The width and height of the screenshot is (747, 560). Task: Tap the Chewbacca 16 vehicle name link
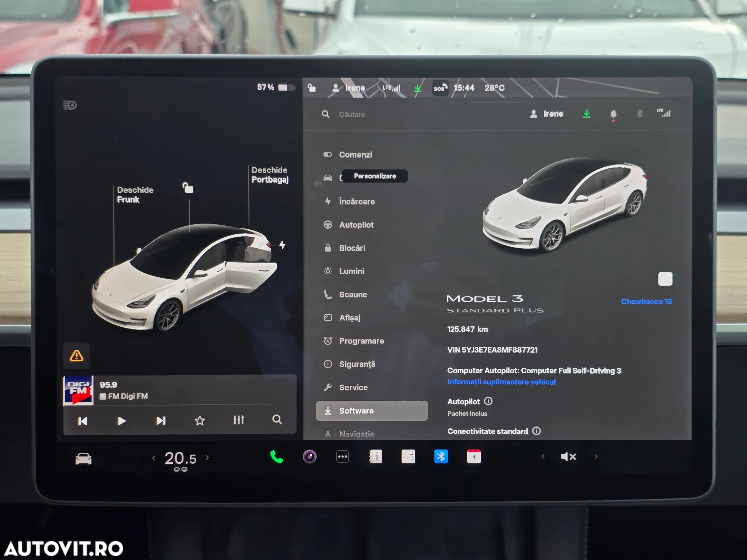[646, 302]
